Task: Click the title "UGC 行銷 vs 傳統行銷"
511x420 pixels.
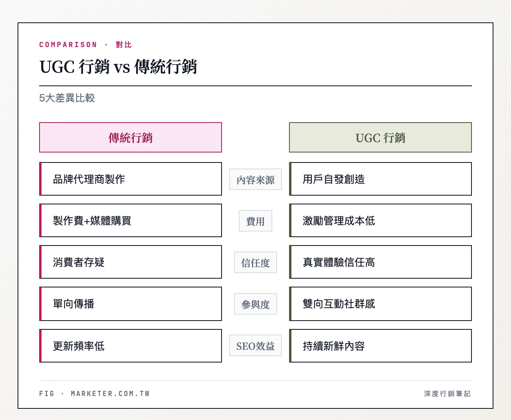Action: coord(118,67)
